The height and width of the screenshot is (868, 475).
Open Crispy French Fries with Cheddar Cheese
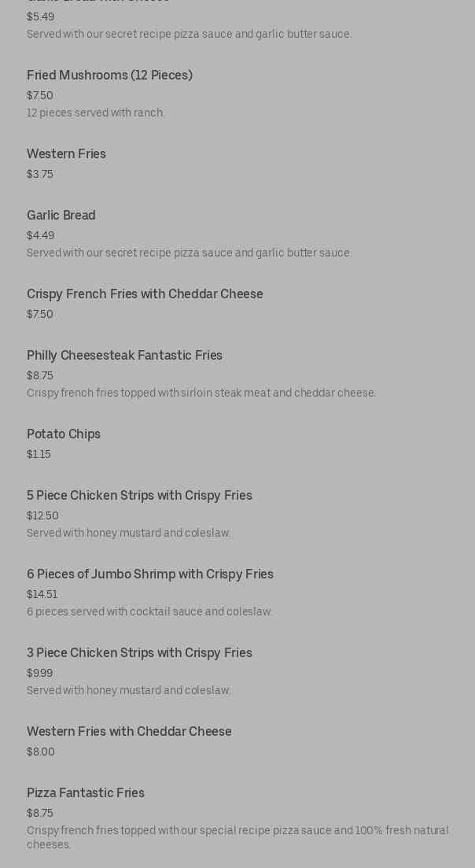pos(145,294)
